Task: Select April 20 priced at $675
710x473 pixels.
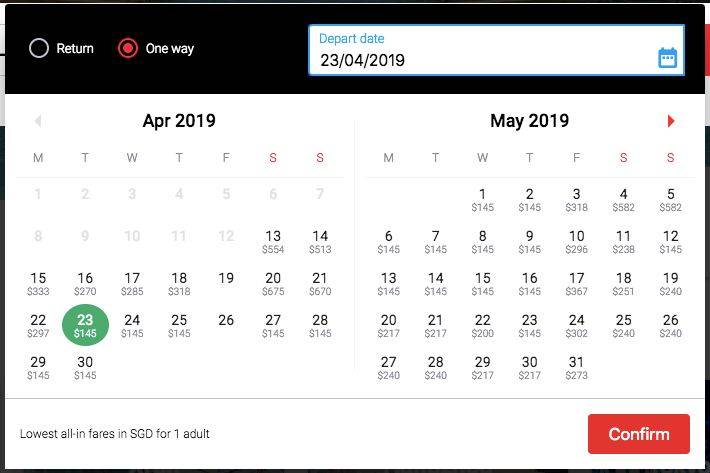Action: click(x=273, y=284)
